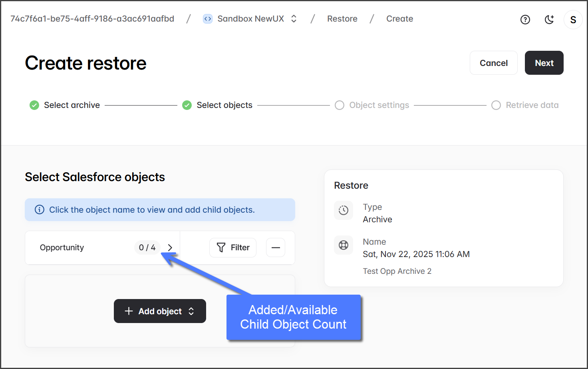Click the Select archive green checkmark
The height and width of the screenshot is (369, 588).
[34, 105]
